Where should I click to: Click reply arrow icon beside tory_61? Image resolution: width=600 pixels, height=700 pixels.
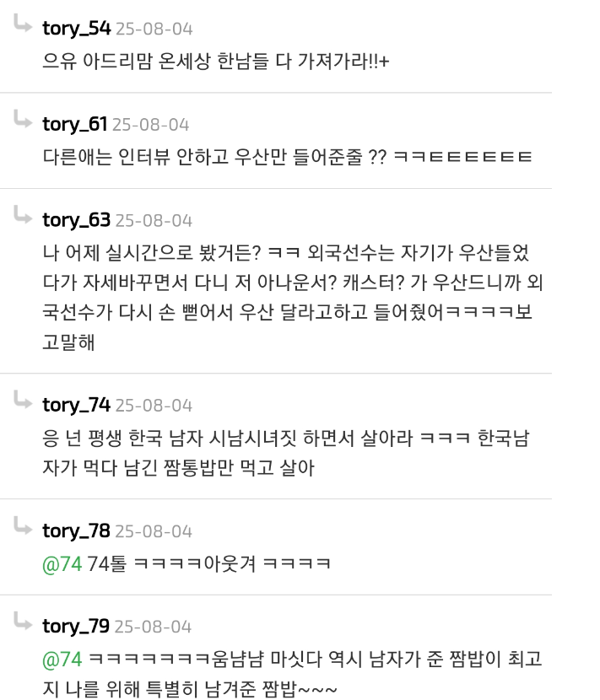coord(23,119)
